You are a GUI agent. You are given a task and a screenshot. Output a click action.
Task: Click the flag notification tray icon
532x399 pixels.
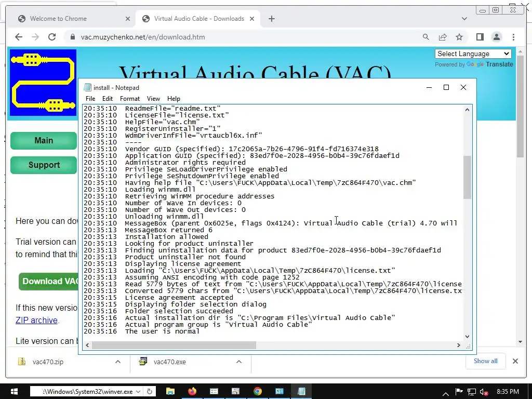tap(459, 392)
